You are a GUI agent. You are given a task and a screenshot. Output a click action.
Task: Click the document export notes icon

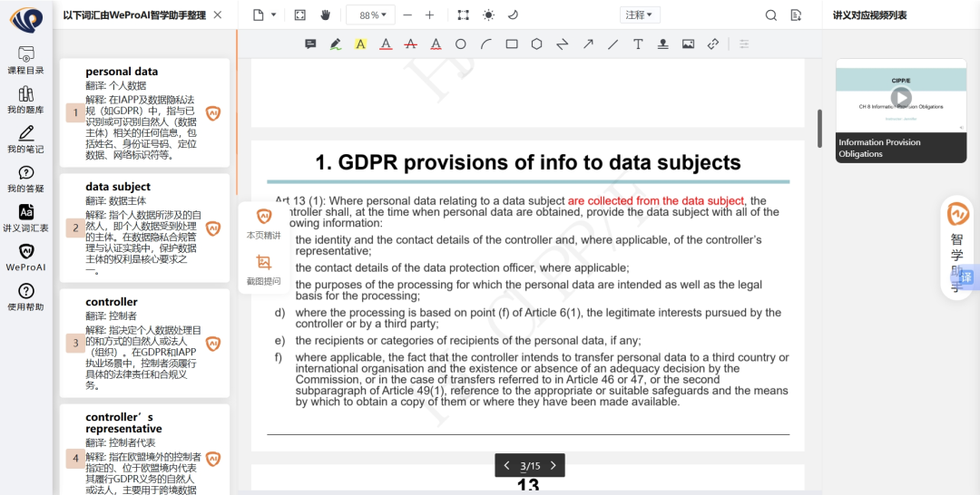click(797, 15)
